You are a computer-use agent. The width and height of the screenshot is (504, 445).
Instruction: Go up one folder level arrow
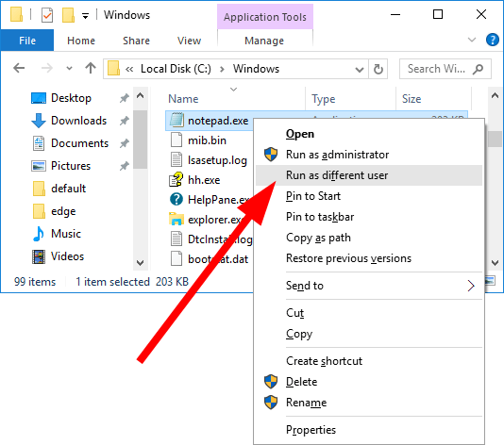coord(91,68)
